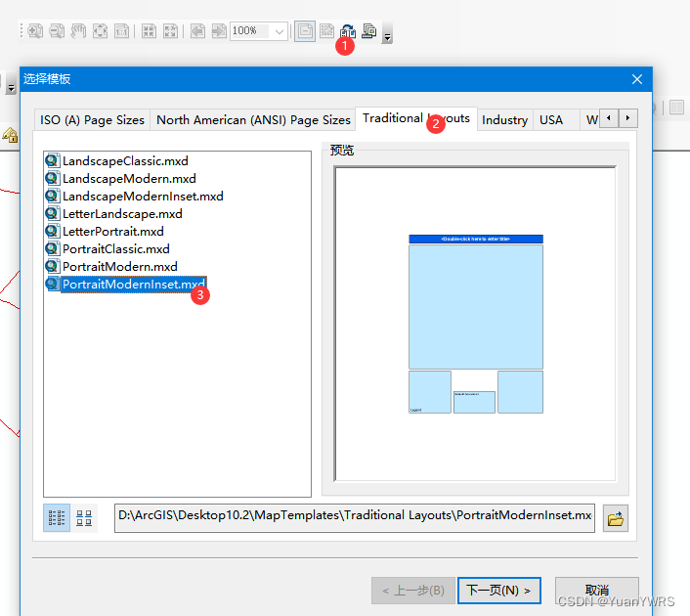690x616 pixels.
Task: Open the Industry tab
Action: point(504,119)
